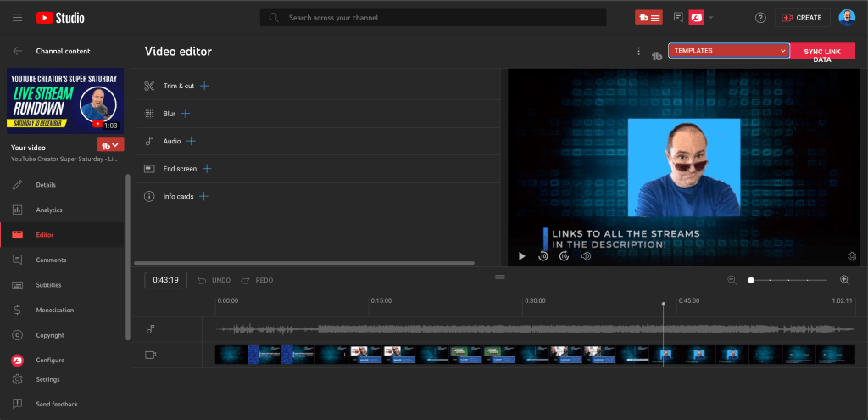Viewport: 868px width, 420px height.
Task: Open preview settings gear
Action: tap(852, 256)
